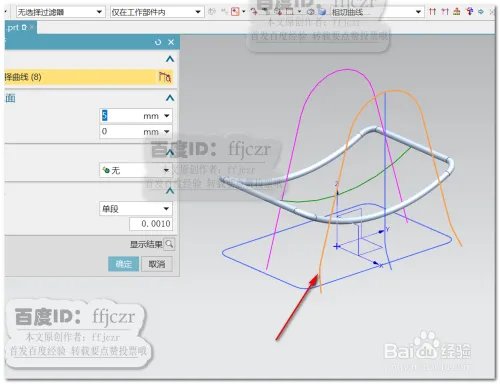Select the green arc curve in viewport
Viewport: 500px width, 384px height.
(x=367, y=183)
